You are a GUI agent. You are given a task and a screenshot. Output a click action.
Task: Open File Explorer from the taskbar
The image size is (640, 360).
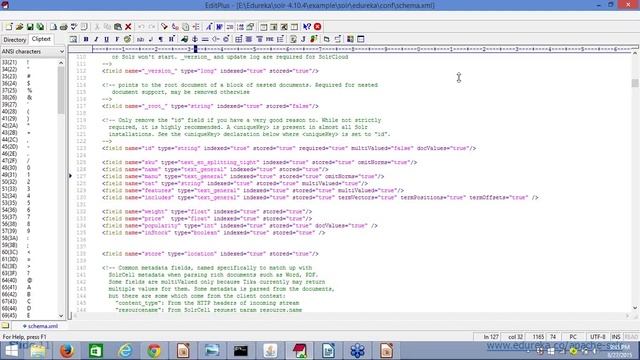tap(38, 351)
